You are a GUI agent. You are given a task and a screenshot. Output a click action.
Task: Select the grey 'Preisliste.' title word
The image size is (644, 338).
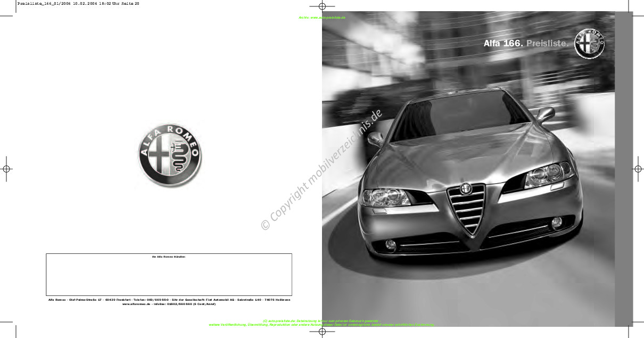tap(548, 44)
